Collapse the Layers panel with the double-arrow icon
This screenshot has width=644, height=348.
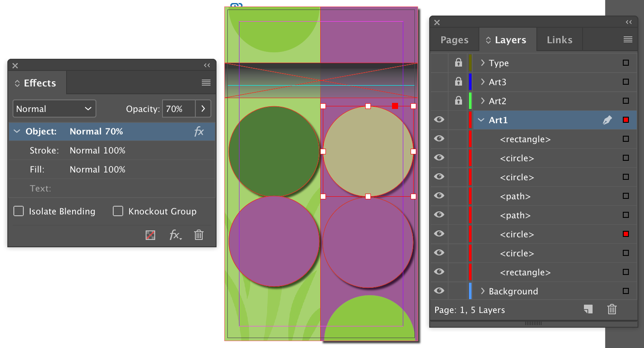(x=629, y=22)
